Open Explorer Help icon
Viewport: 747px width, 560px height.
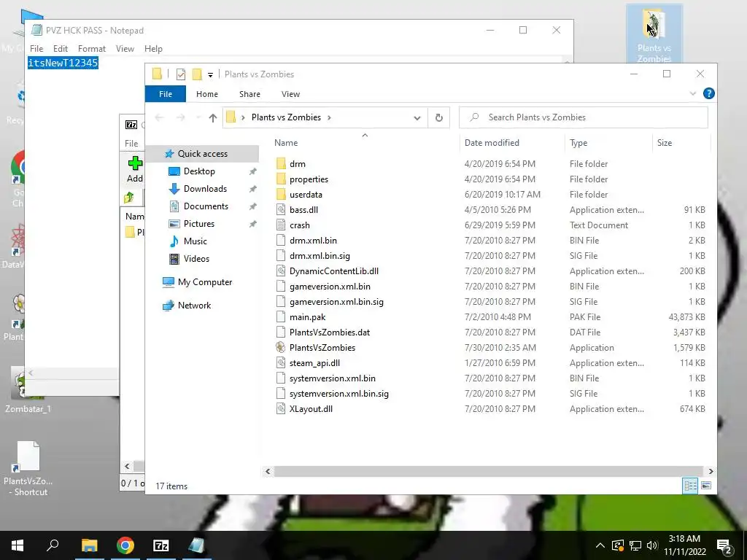point(708,94)
